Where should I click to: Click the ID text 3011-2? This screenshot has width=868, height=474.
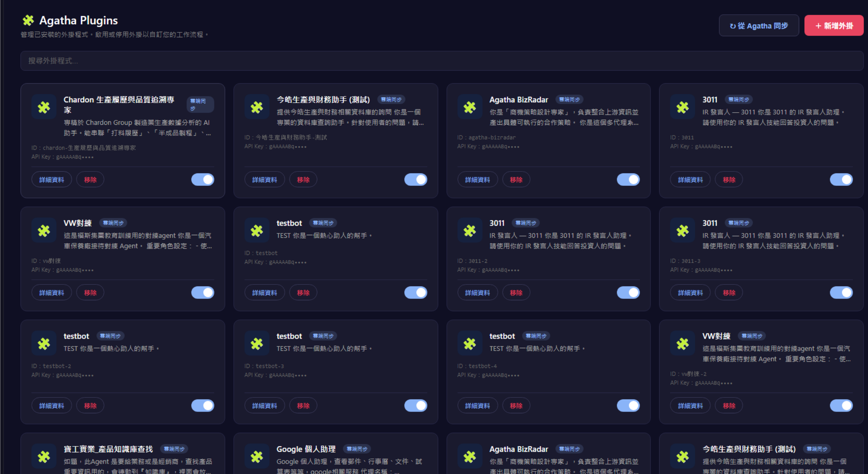[478, 261]
